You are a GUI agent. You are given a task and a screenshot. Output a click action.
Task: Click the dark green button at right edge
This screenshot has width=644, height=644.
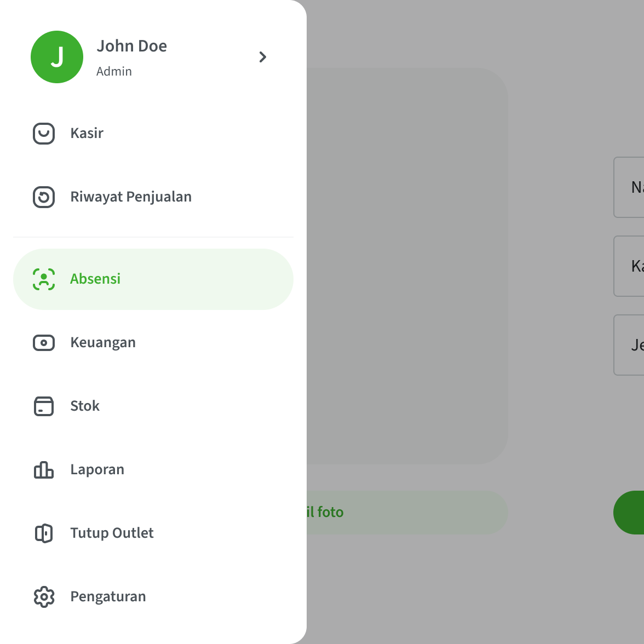629,512
